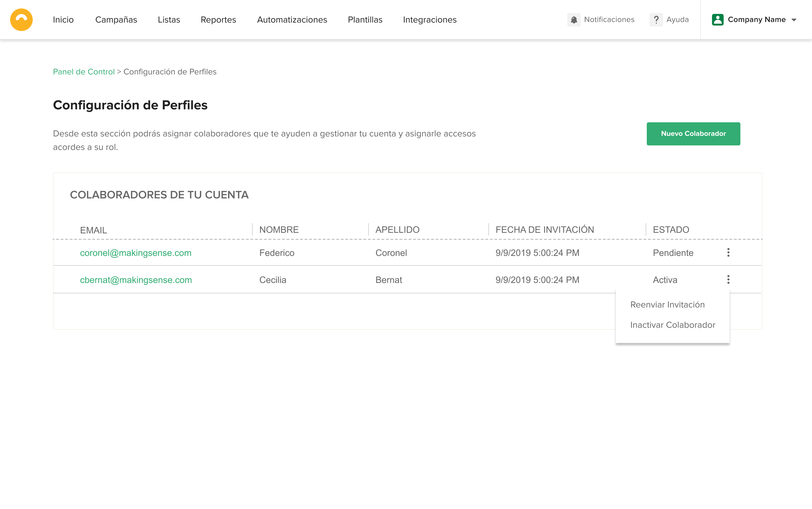Click the ESTADO column header

(671, 230)
